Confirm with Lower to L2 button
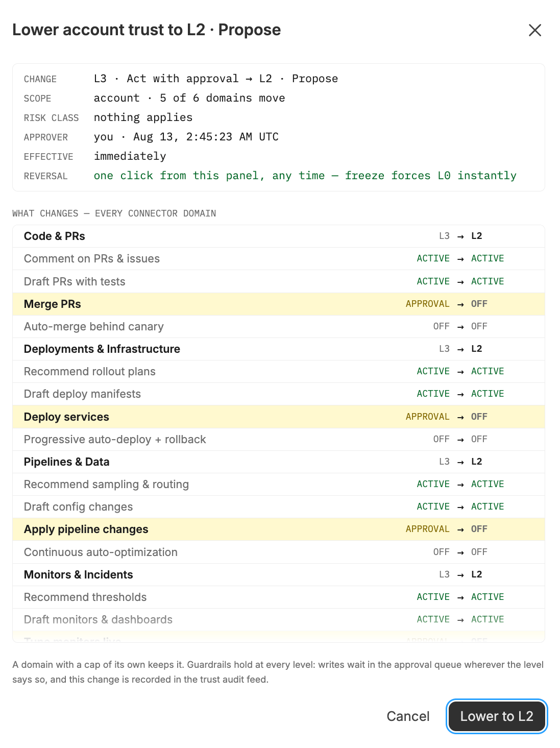Image resolution: width=560 pixels, height=748 pixels. coord(497,716)
